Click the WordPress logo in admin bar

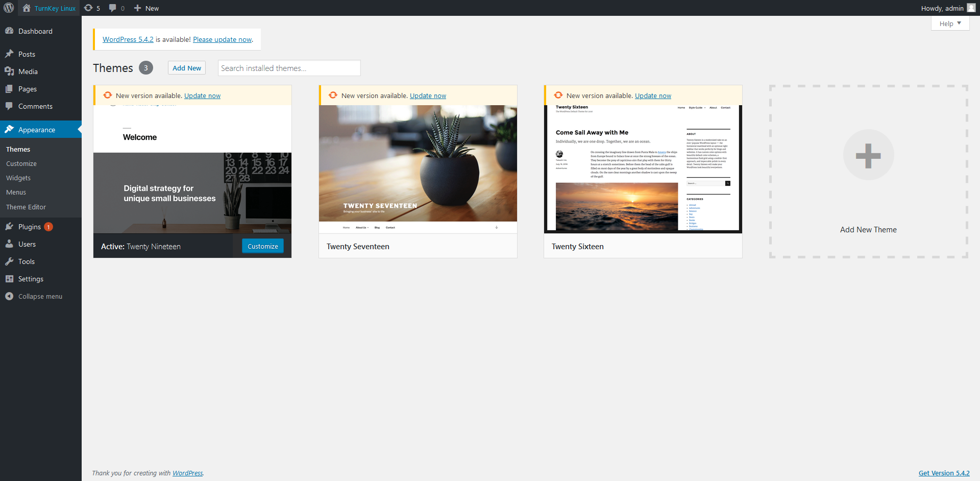point(9,8)
